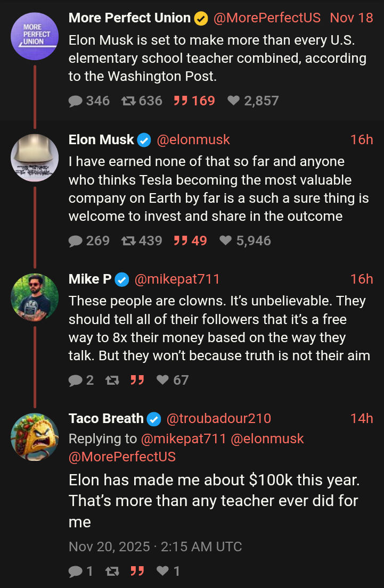The height and width of the screenshot is (588, 384).
Task: Like the More Perfect Union tweet
Action: [x=233, y=101]
